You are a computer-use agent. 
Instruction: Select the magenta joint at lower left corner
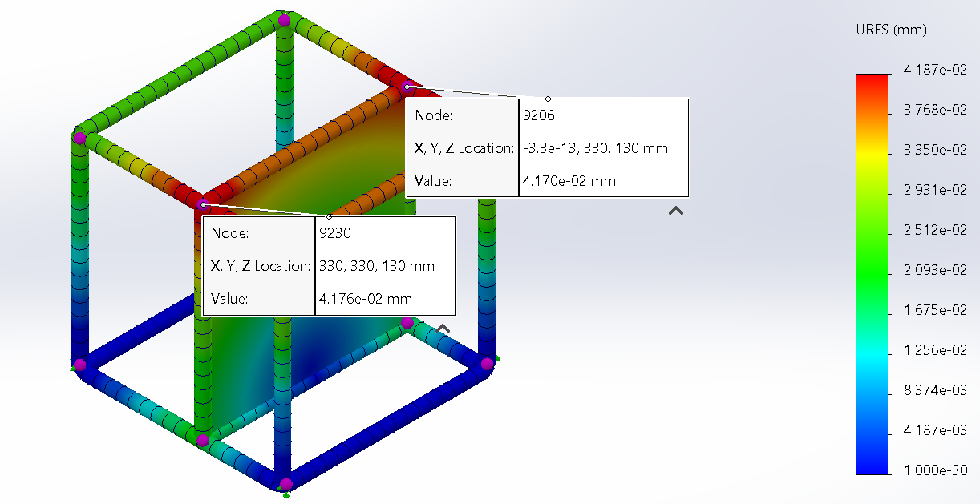pos(79,365)
